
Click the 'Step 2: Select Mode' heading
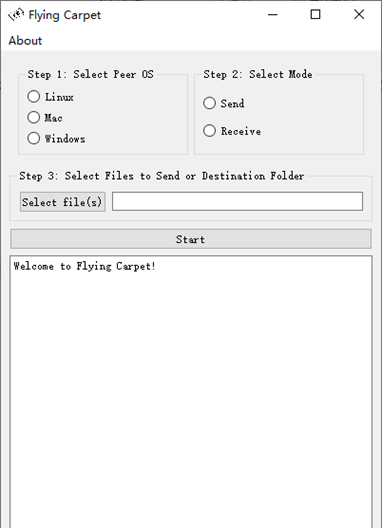click(x=258, y=74)
